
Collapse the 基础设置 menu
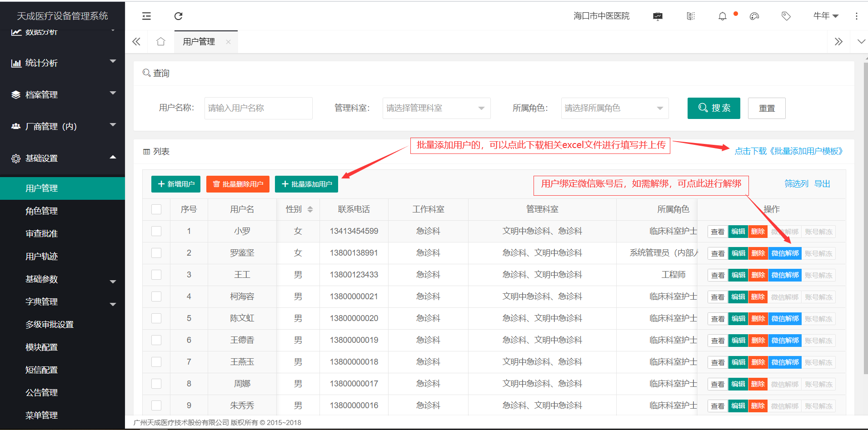coord(113,157)
